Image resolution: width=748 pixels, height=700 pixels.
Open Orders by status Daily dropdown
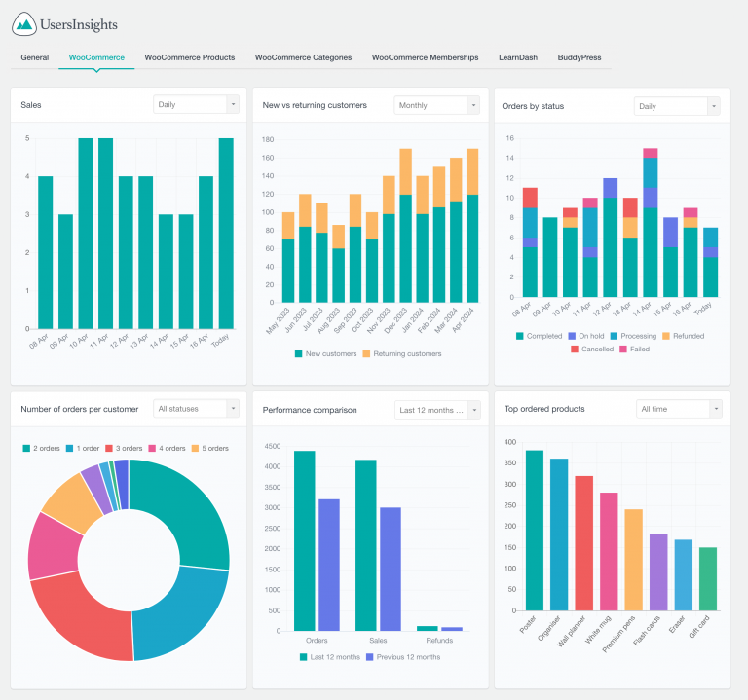[676, 106]
